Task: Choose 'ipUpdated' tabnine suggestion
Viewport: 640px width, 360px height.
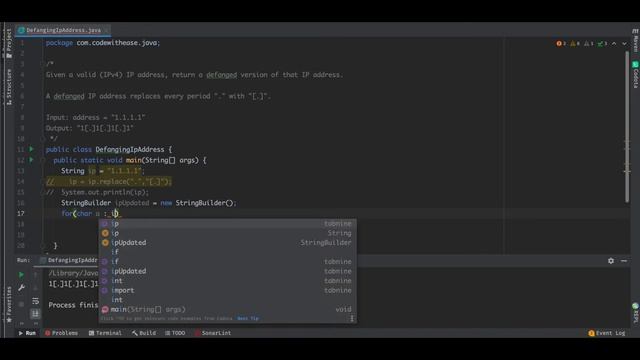Action: coord(228,271)
